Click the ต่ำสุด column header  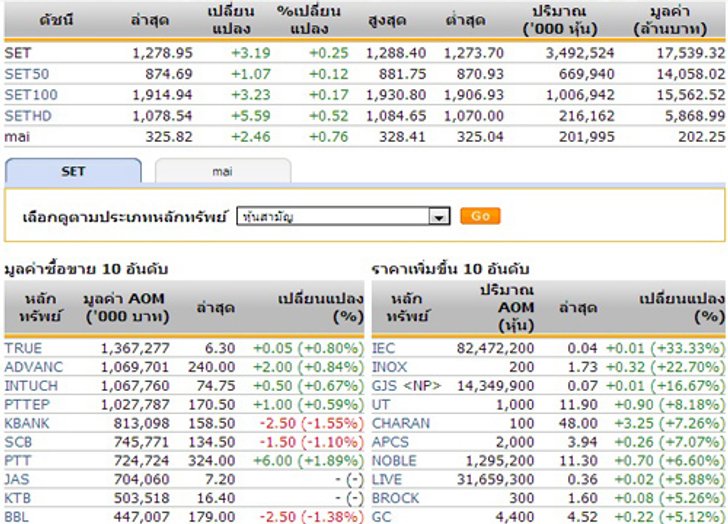click(x=465, y=20)
